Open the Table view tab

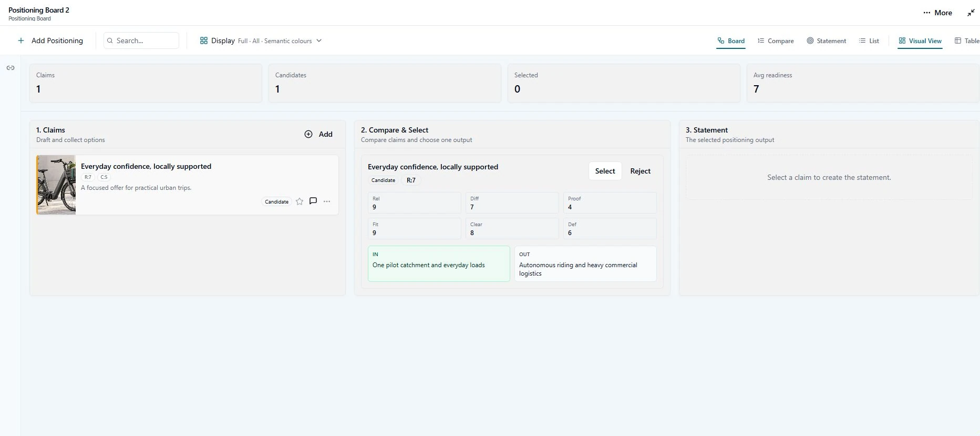pos(967,40)
